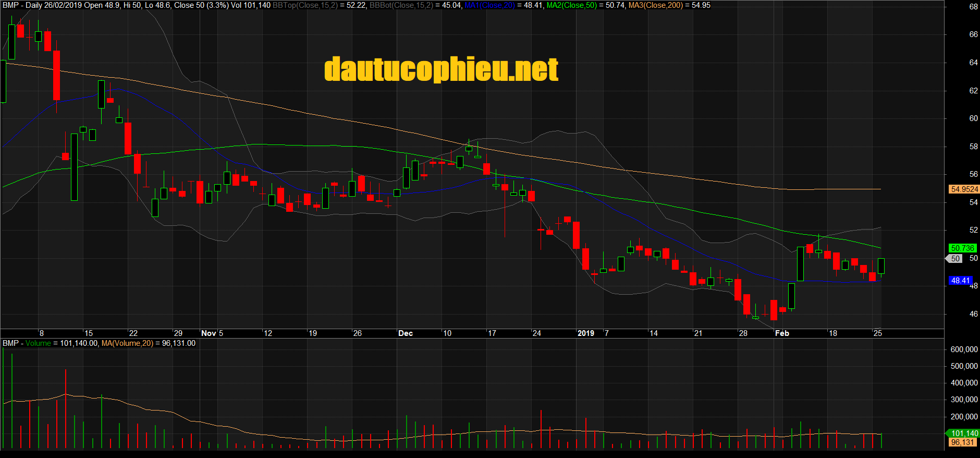Click the date axis label 24
This screenshot has height=458, width=980.
(537, 333)
